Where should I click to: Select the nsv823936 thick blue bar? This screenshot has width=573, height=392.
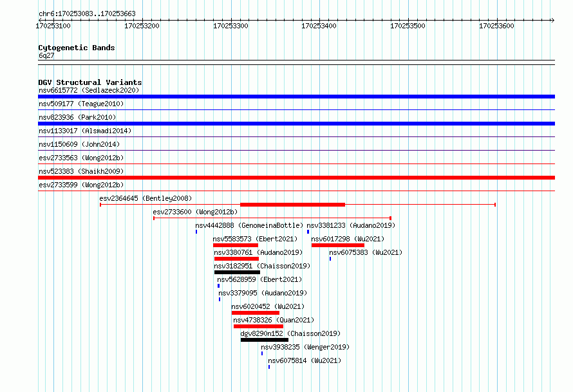tap(296, 124)
